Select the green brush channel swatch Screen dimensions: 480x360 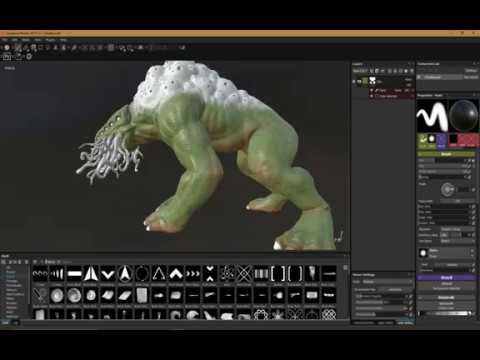pos(423,140)
